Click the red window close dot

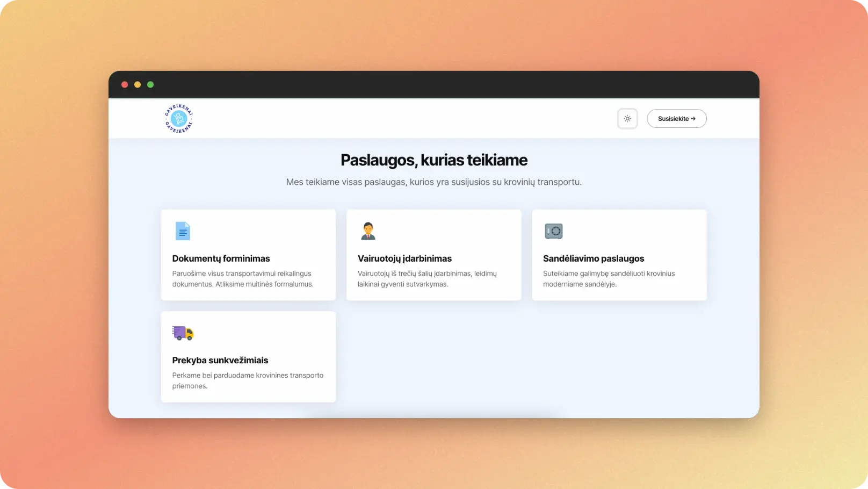125,85
